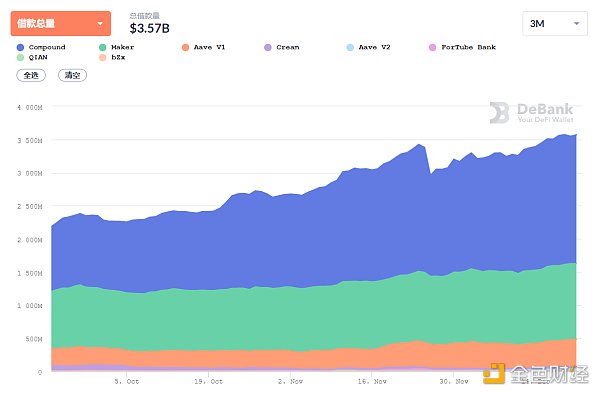Toggle the bZx series label
The image size is (600, 395).
[x=118, y=57]
